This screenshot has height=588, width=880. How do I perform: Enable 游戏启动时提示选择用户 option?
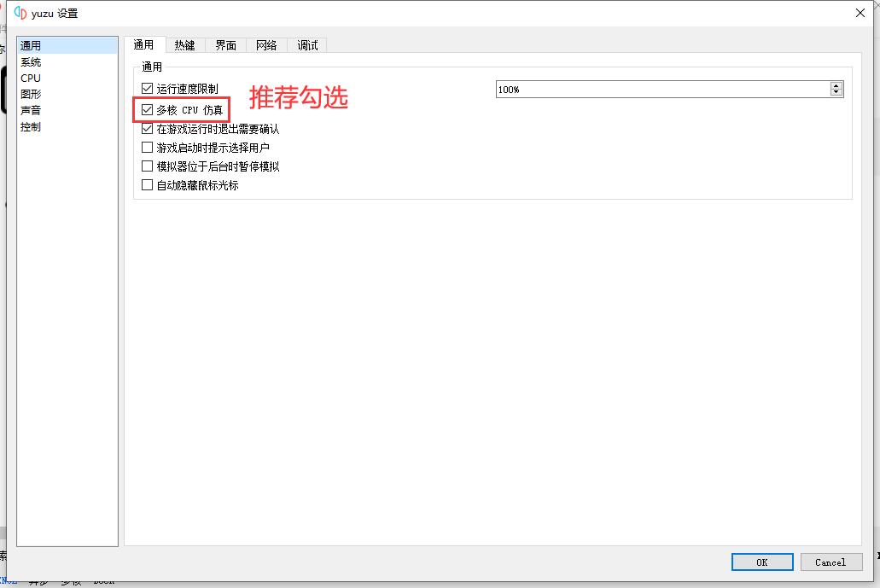(x=147, y=147)
